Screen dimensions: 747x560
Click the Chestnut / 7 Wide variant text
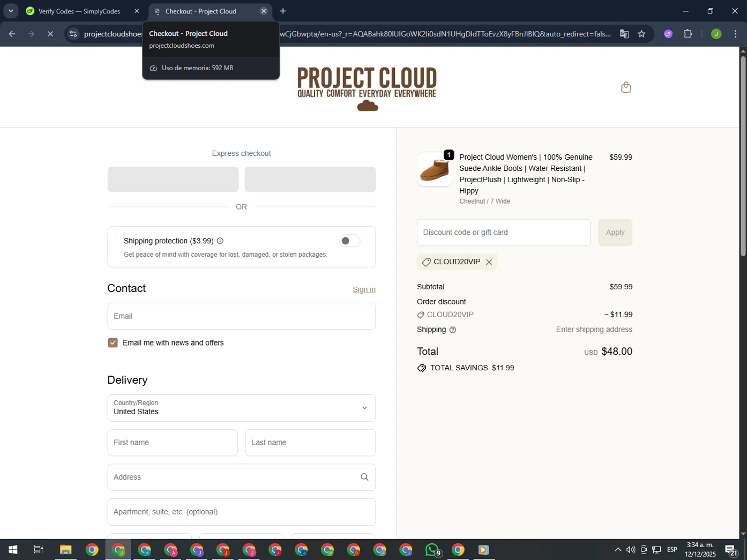click(x=485, y=201)
